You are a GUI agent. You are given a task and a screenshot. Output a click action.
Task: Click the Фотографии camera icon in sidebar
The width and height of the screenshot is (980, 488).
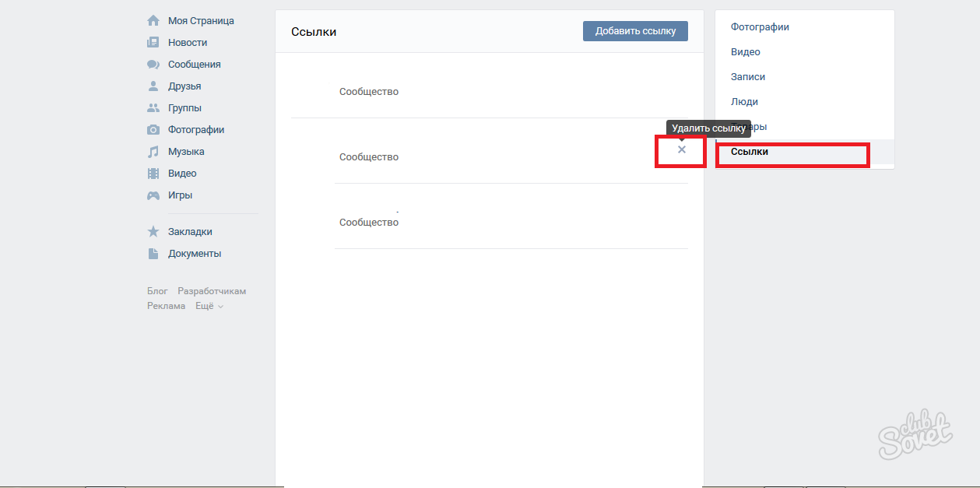[153, 130]
